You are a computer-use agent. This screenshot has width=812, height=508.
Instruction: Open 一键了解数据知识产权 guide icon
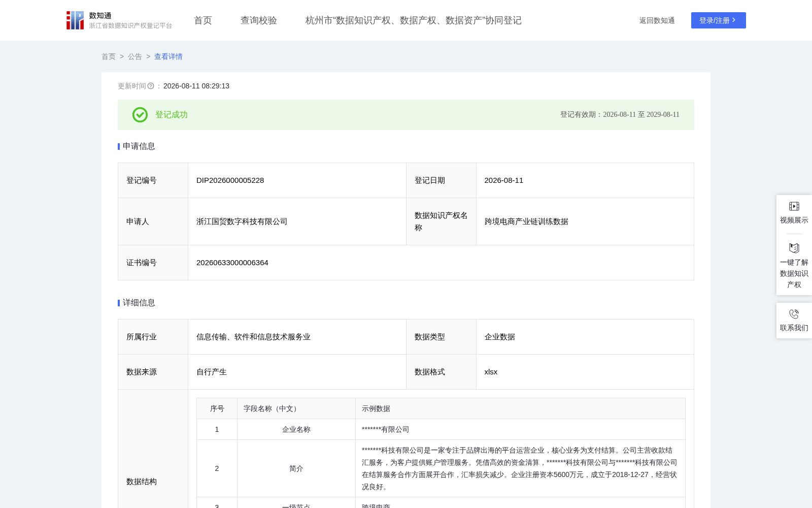[x=794, y=248]
